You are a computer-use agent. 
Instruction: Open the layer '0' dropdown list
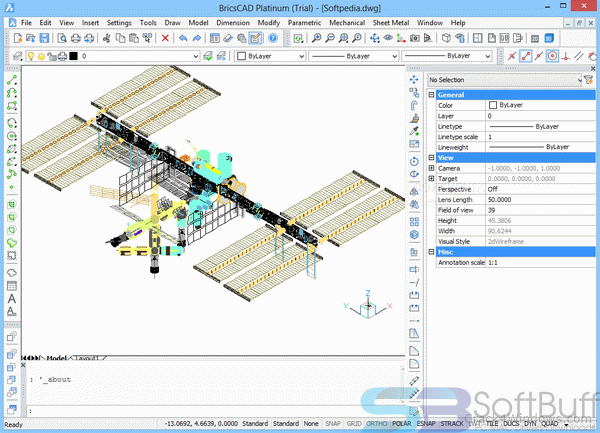pyautogui.click(x=196, y=56)
